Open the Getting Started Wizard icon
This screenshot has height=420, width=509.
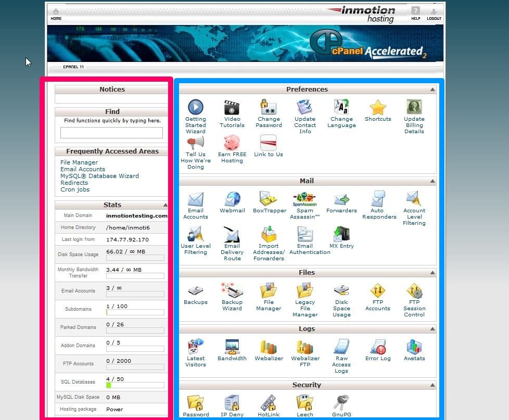(196, 108)
